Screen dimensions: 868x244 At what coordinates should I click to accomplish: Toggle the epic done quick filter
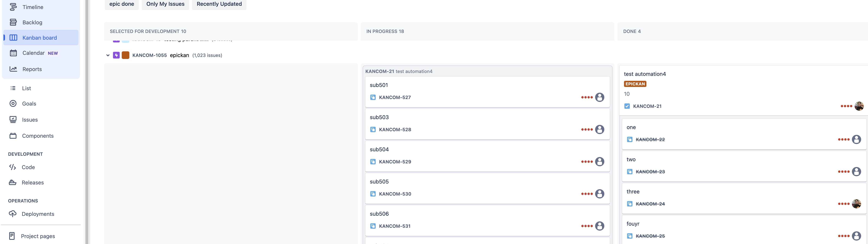[x=122, y=4]
